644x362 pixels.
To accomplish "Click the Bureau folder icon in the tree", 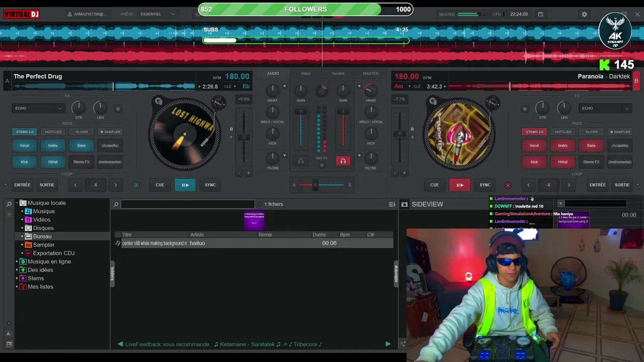I will [x=29, y=236].
